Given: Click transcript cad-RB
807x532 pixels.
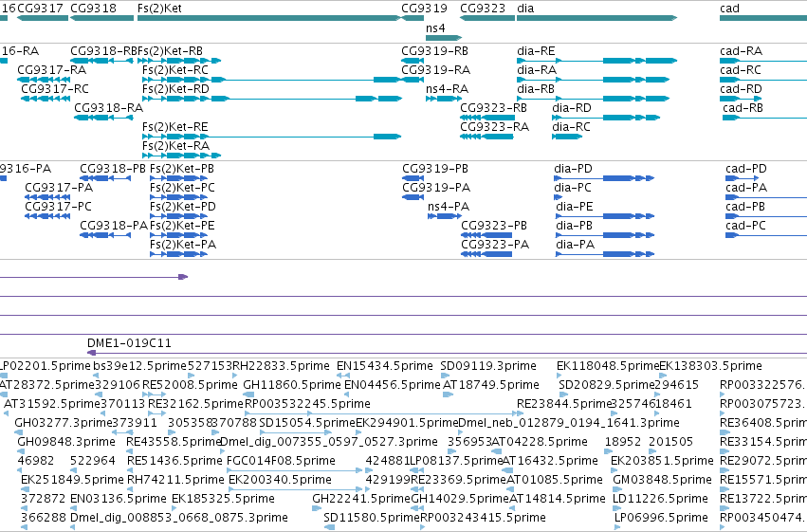Looking at the screenshot, I should (x=743, y=108).
